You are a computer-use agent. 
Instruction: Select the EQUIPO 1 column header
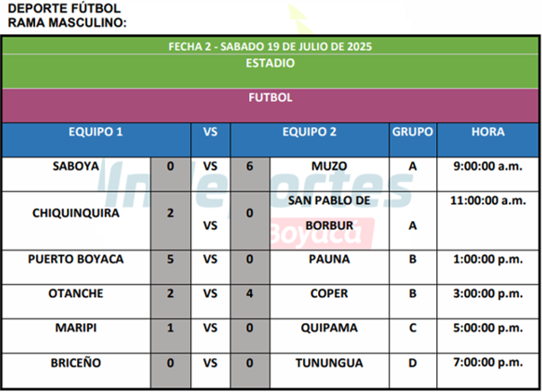pos(96,140)
